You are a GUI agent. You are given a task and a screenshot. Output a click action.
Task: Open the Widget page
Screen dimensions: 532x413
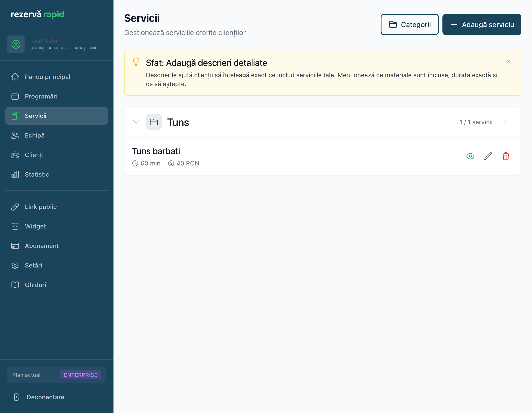click(35, 226)
